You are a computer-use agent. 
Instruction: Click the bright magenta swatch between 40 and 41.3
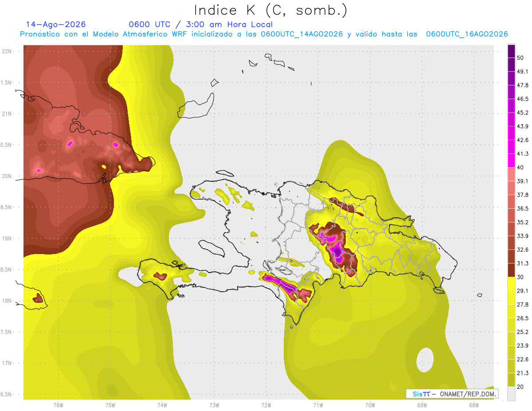tap(512, 160)
